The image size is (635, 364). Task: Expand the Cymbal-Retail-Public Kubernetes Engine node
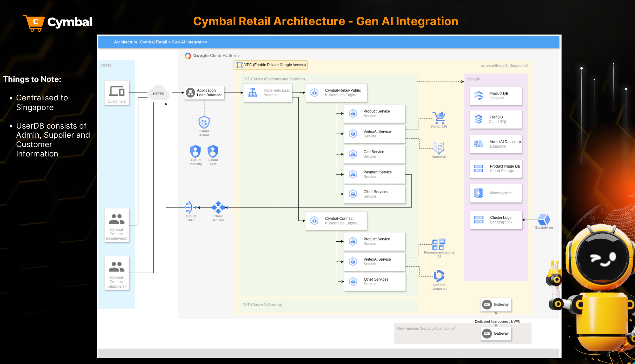(x=336, y=92)
